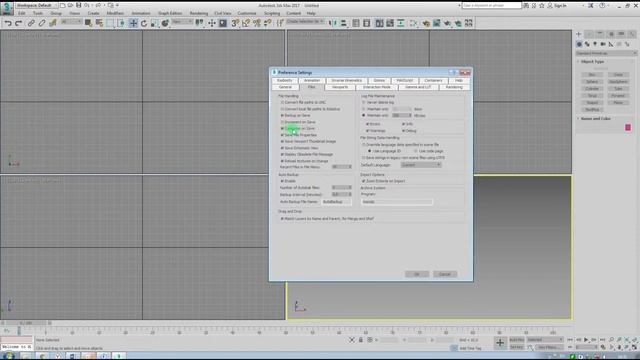Open the selection filter All dropdown
The width and height of the screenshot is (640, 360).
tap(71, 22)
